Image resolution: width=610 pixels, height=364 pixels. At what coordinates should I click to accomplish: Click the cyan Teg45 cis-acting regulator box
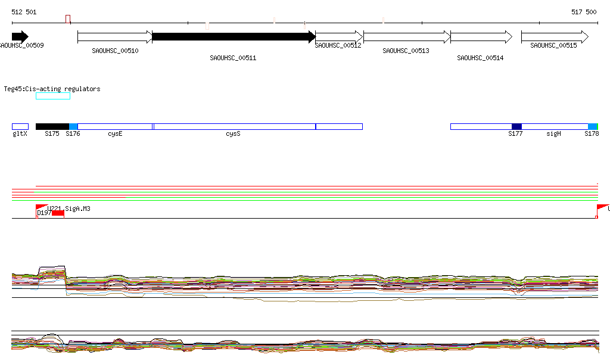tap(53, 96)
